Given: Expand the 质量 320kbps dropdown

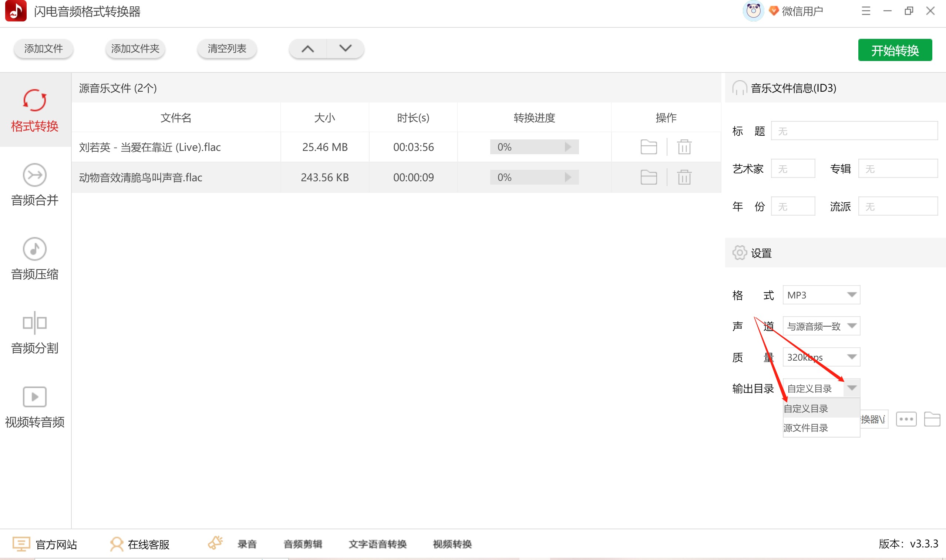Looking at the screenshot, I should 821,357.
